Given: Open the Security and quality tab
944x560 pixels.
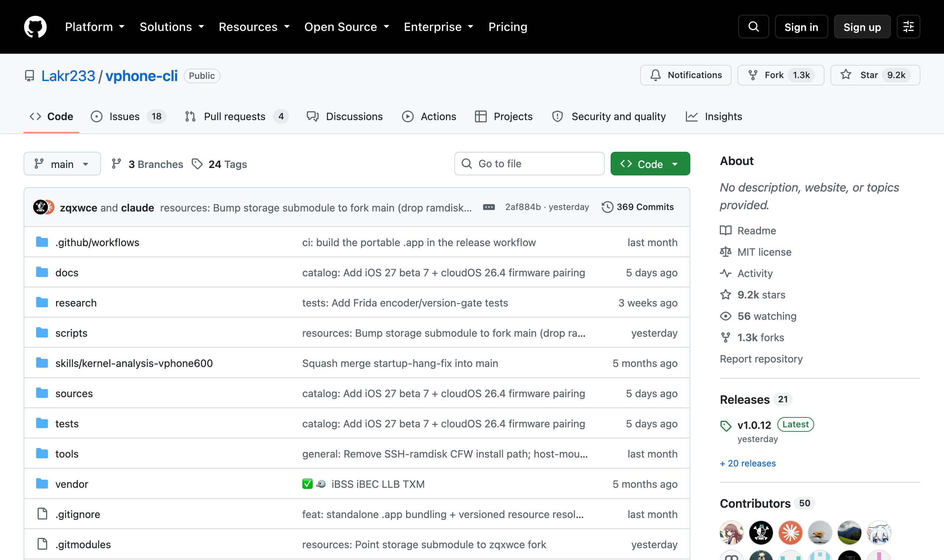Looking at the screenshot, I should click(609, 116).
